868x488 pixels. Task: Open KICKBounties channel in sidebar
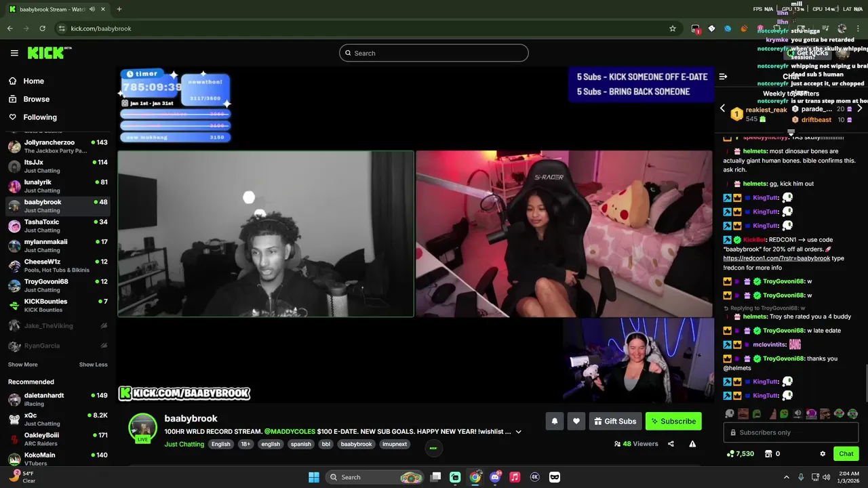tap(58, 305)
